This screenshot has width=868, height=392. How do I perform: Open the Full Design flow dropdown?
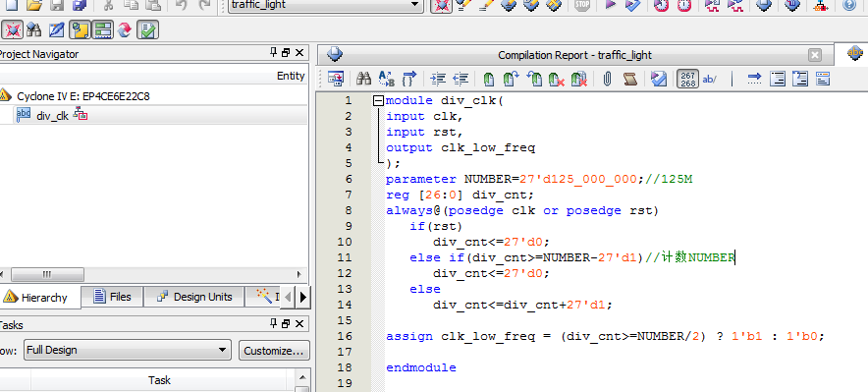[x=128, y=350]
